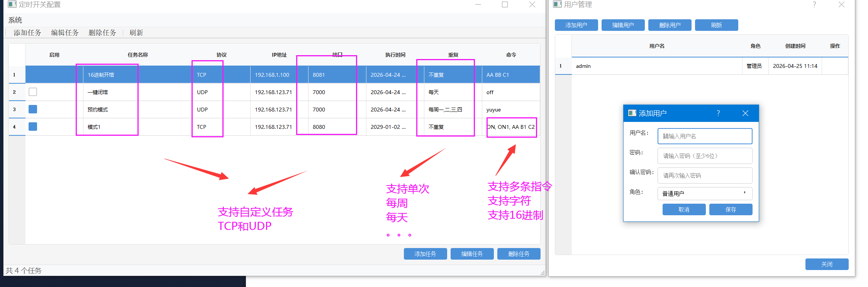Click help question mark in 添加用户 dialog
This screenshot has height=287, width=868.
click(718, 113)
